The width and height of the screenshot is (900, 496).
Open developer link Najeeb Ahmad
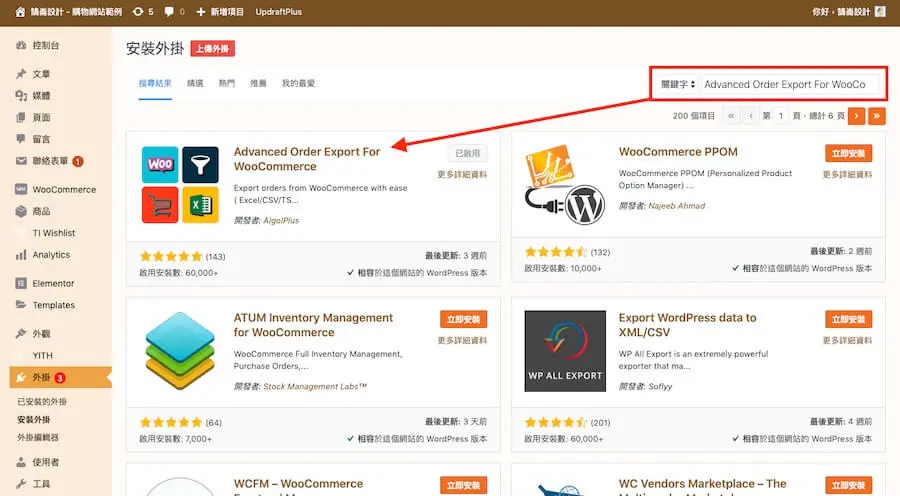tap(677, 206)
